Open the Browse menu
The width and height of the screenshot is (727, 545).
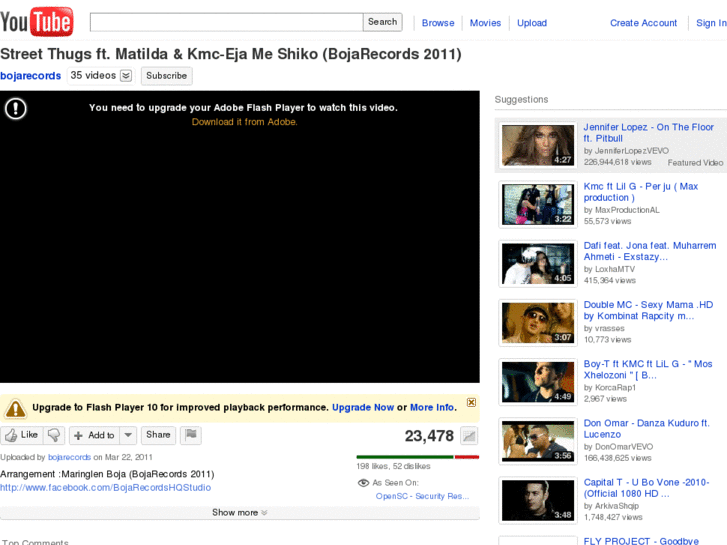point(438,23)
